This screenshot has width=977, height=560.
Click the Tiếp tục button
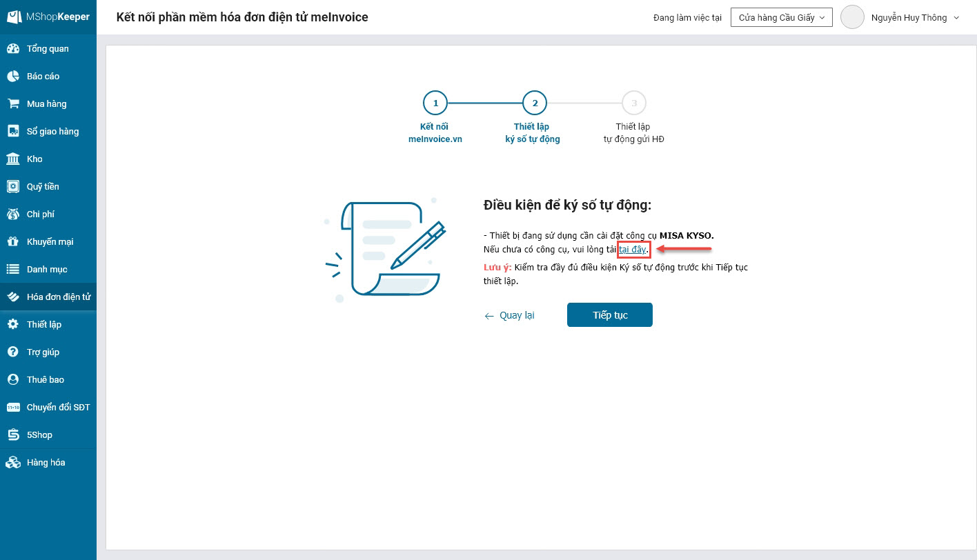click(x=610, y=315)
